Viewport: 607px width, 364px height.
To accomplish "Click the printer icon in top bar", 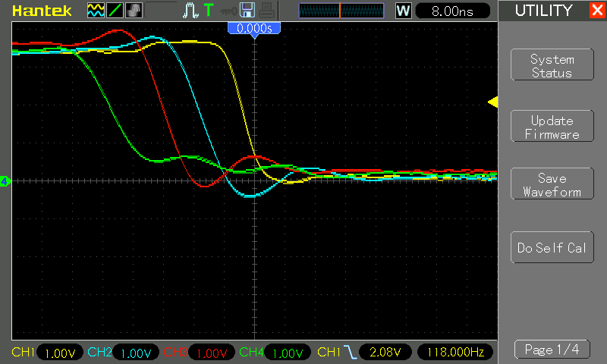I will [267, 11].
